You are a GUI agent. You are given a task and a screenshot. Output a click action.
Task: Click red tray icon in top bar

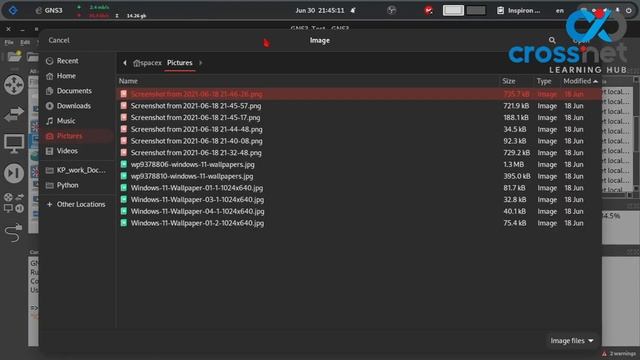[428, 11]
